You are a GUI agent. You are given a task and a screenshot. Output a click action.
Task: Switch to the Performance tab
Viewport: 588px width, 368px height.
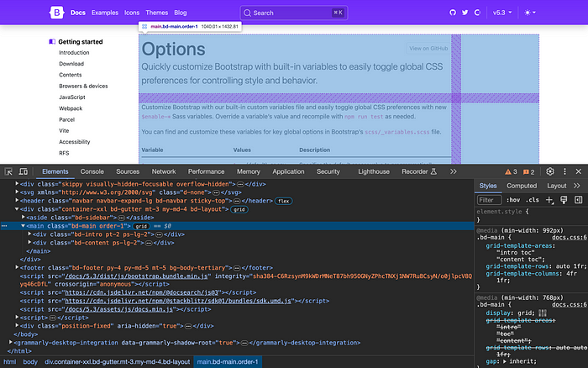206,171
